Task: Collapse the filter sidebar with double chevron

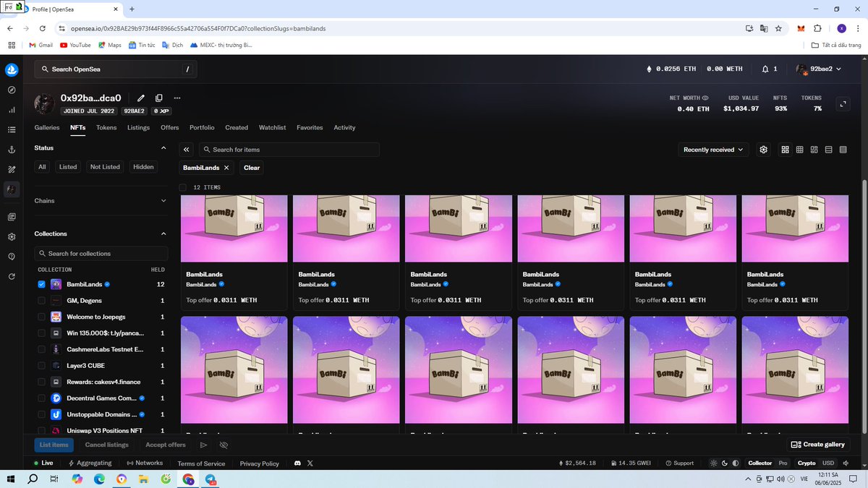Action: [187, 150]
